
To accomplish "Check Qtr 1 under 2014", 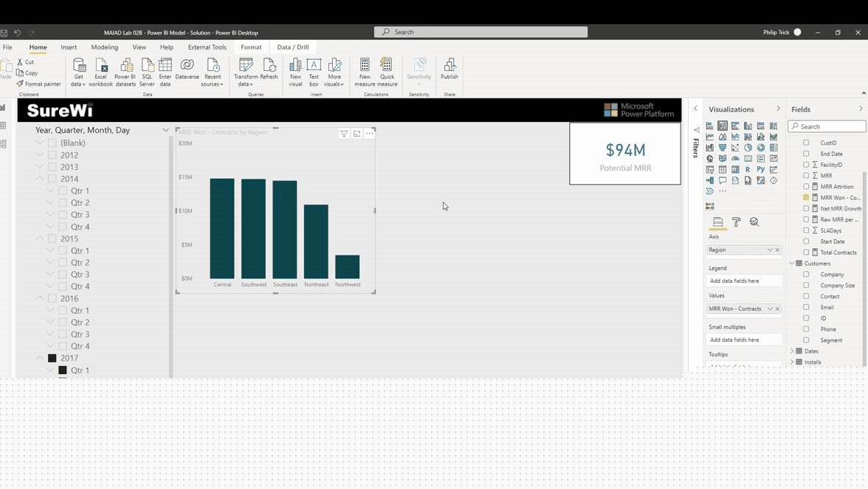I will pyautogui.click(x=63, y=191).
